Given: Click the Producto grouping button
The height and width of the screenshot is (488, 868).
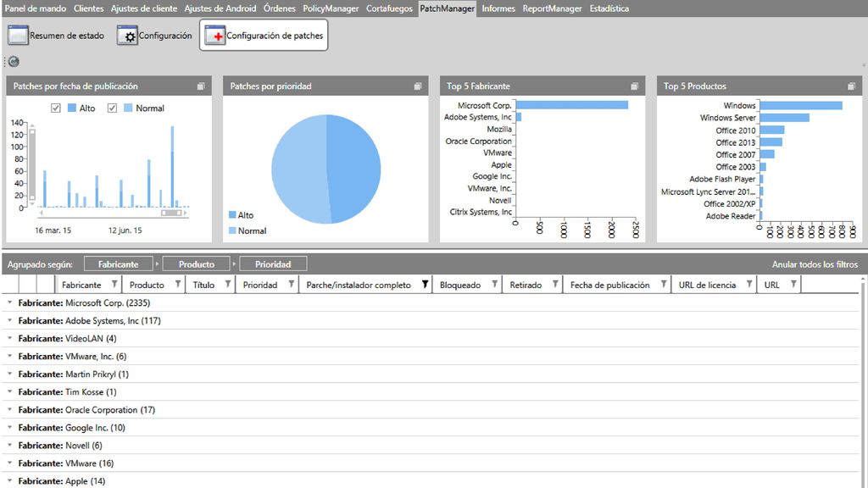Looking at the screenshot, I should (x=197, y=264).
